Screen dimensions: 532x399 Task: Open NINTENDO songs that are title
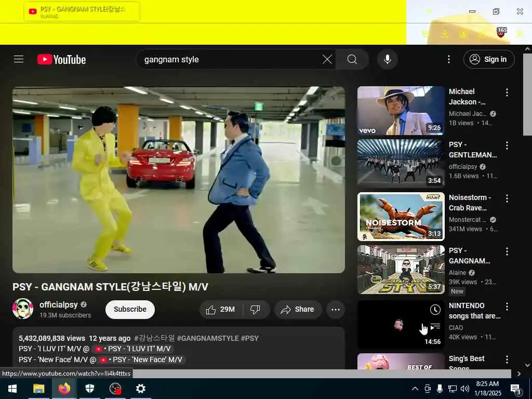(474, 311)
